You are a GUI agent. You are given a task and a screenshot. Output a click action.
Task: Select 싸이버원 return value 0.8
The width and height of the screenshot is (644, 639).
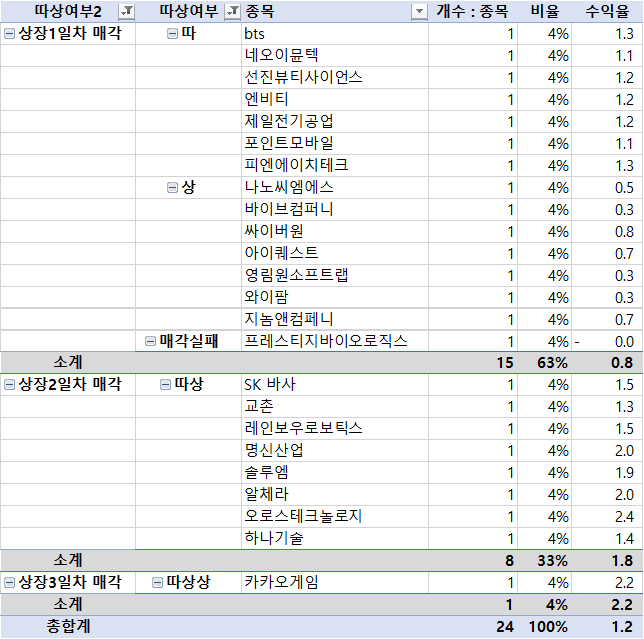click(x=607, y=232)
